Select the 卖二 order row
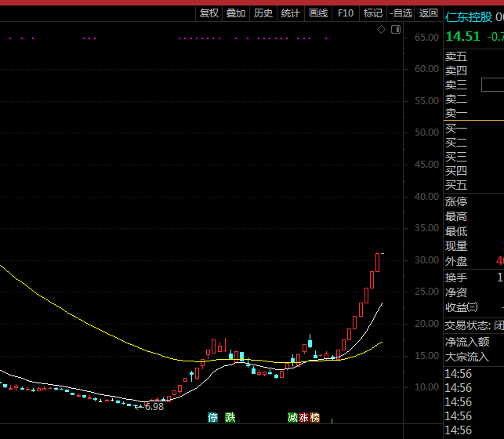The width and height of the screenshot is (504, 439). point(473,99)
